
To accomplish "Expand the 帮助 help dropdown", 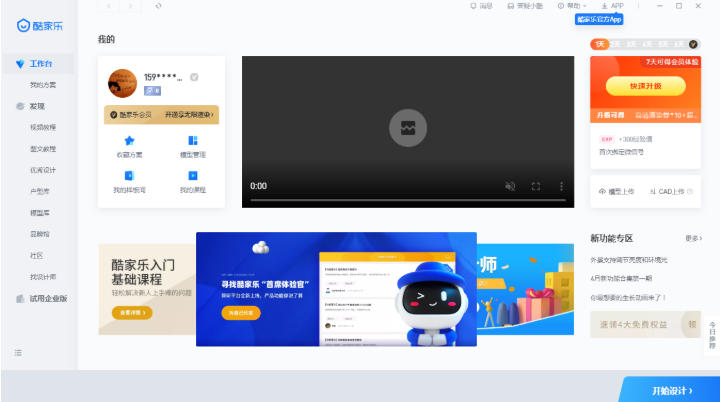I will coord(572,6).
